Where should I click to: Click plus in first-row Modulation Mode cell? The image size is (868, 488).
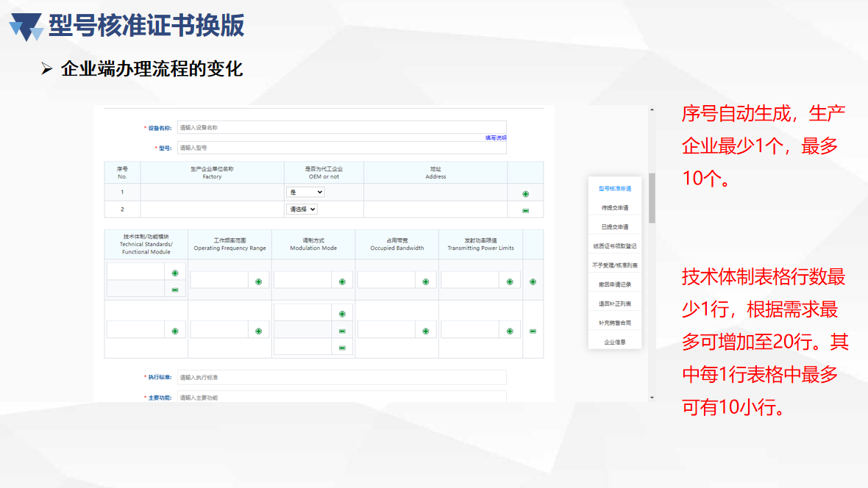tap(342, 281)
